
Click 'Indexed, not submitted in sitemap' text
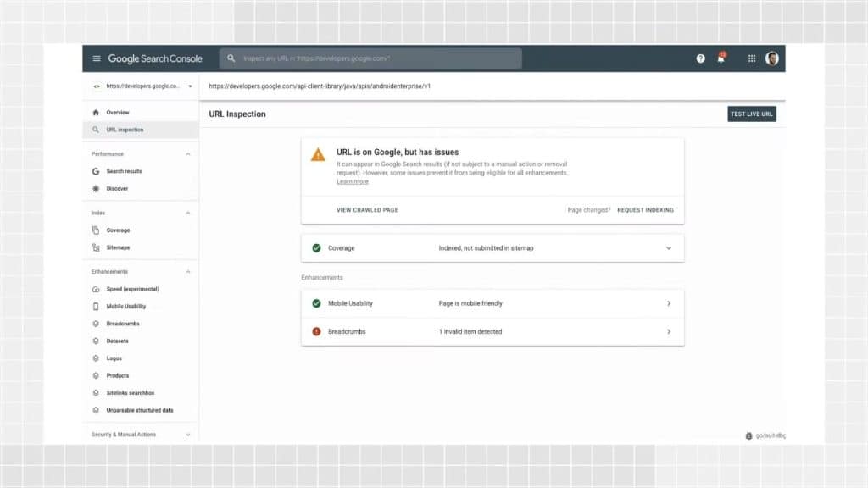point(486,248)
